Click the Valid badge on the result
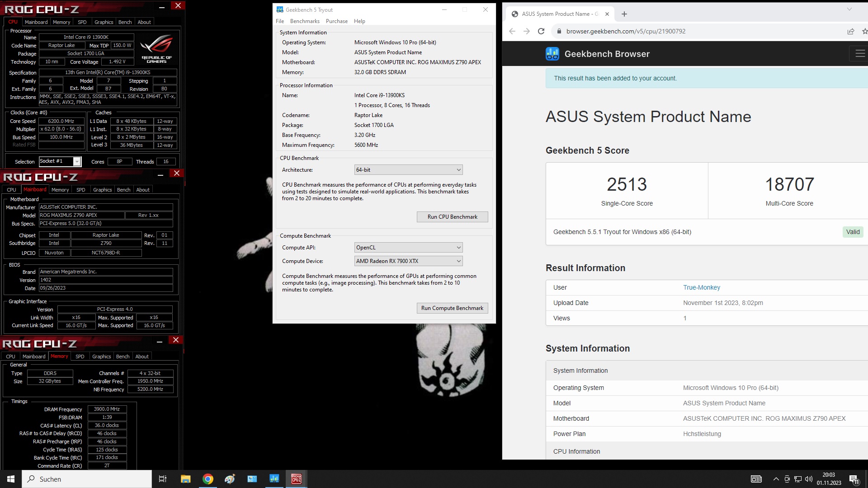Screen dimensions: 868x488 click(853, 232)
